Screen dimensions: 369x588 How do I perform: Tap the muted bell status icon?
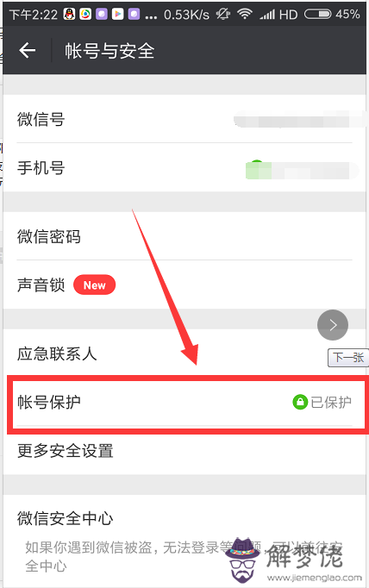[222, 15]
